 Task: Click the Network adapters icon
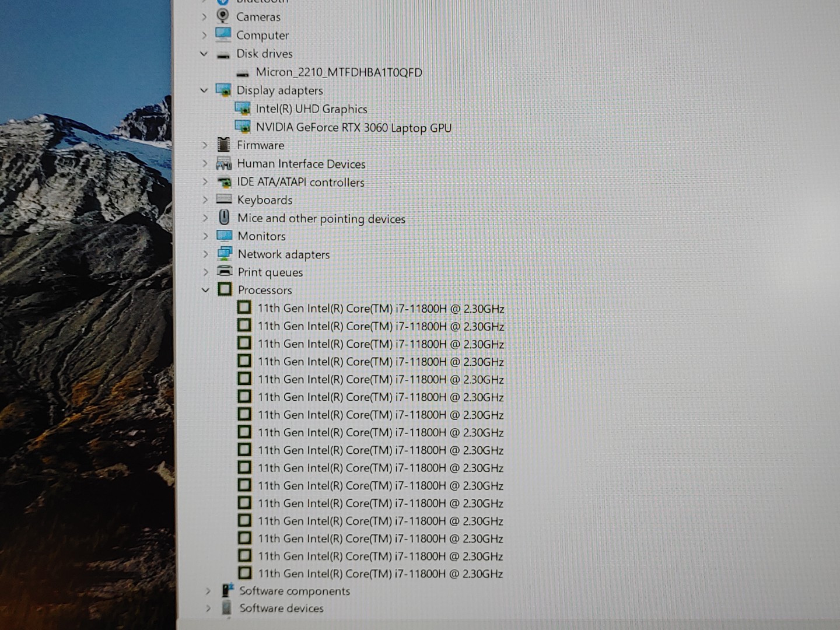pyautogui.click(x=225, y=254)
